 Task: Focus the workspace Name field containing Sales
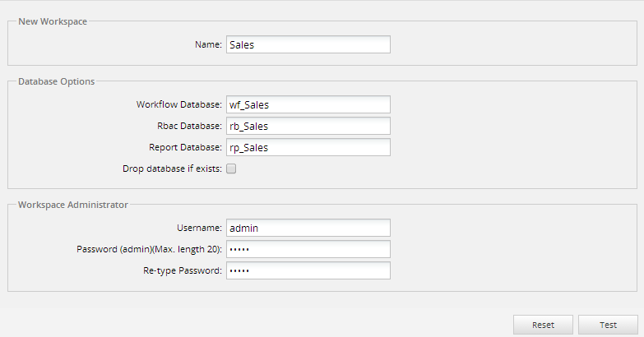[308, 44]
